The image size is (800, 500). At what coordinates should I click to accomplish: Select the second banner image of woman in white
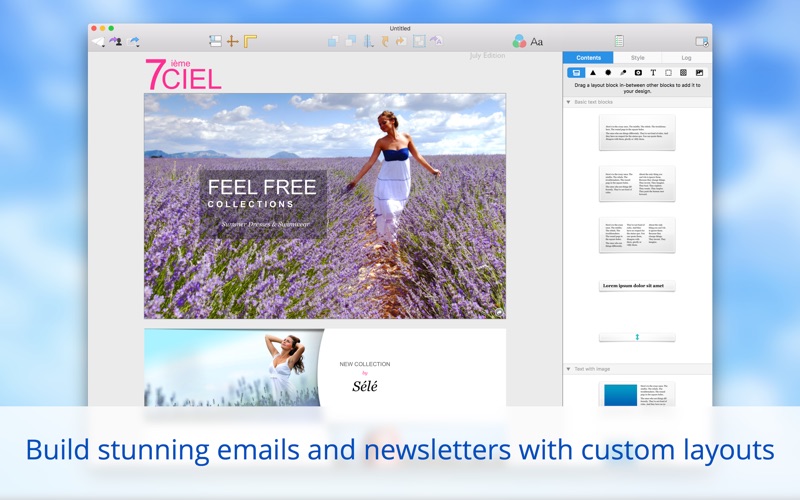point(234,367)
